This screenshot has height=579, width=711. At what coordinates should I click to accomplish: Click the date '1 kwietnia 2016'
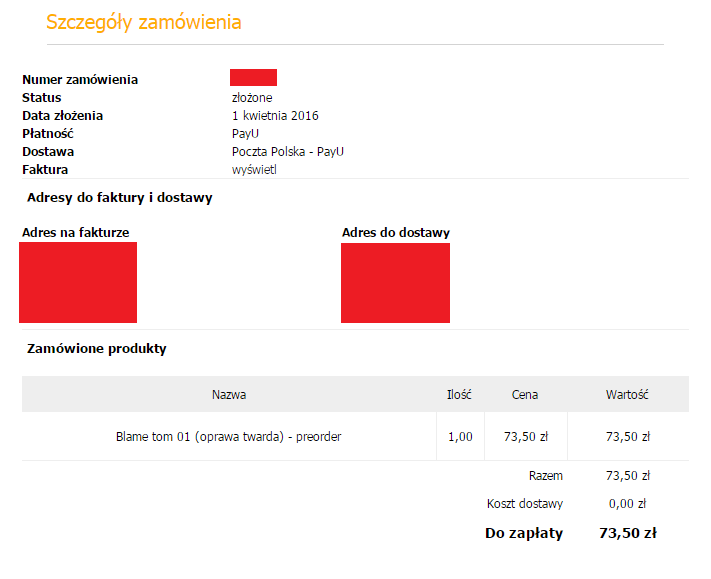[x=275, y=115]
